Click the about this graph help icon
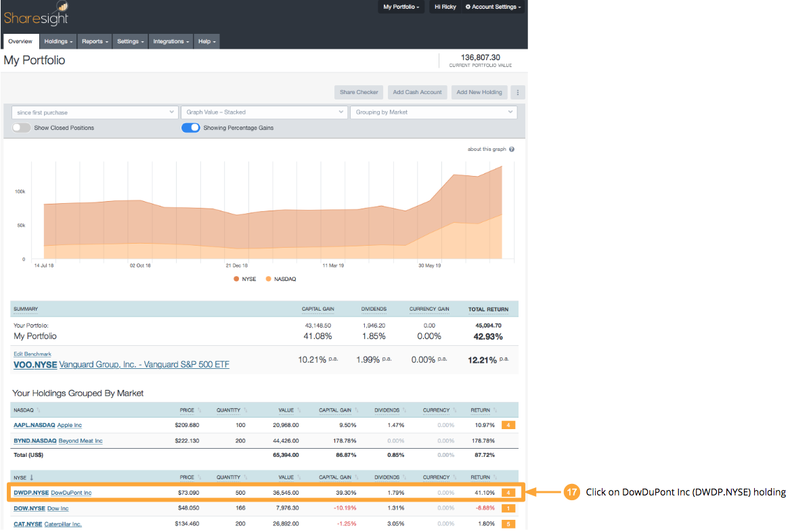The width and height of the screenshot is (790, 532). [x=511, y=149]
